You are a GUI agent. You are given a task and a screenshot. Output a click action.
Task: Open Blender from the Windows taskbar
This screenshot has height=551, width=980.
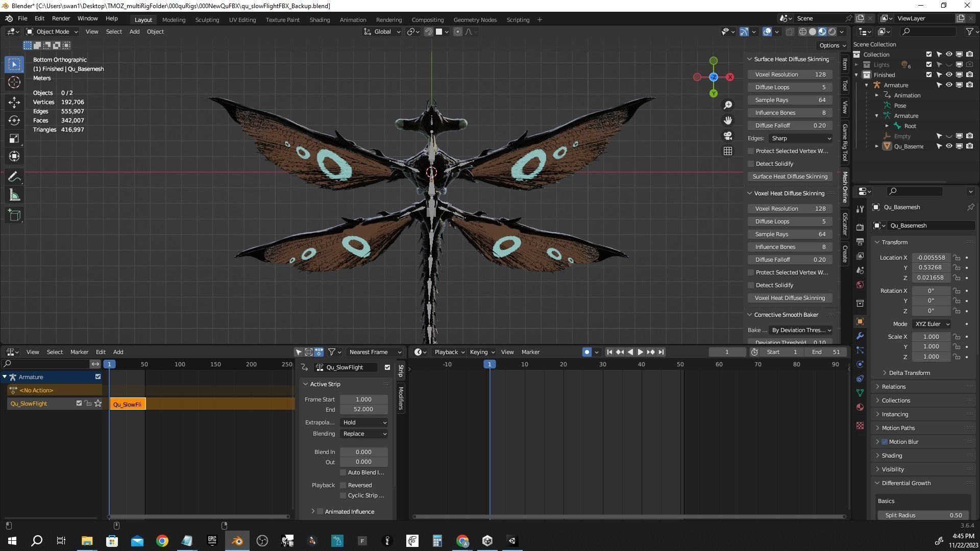pyautogui.click(x=237, y=541)
